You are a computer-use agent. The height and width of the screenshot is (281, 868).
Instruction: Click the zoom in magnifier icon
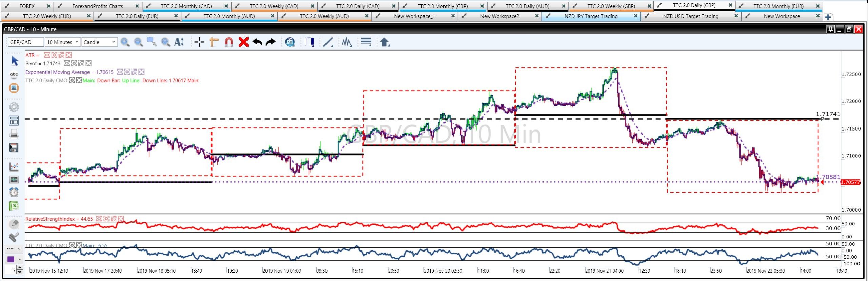pos(125,42)
